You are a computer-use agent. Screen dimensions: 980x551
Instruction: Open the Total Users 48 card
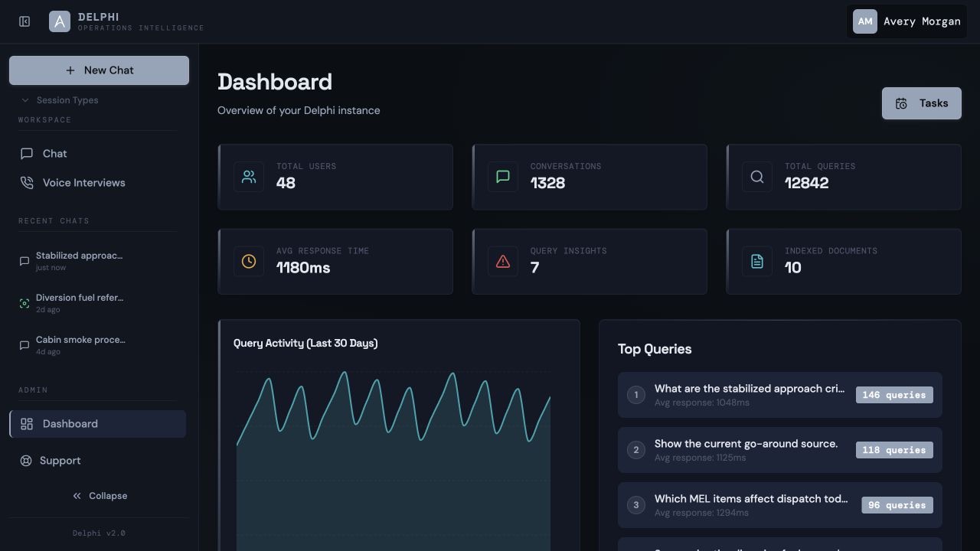tap(335, 177)
